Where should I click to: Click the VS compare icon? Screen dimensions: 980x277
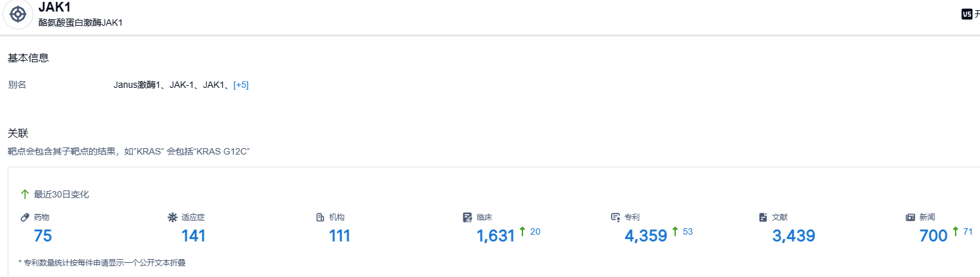point(967,14)
